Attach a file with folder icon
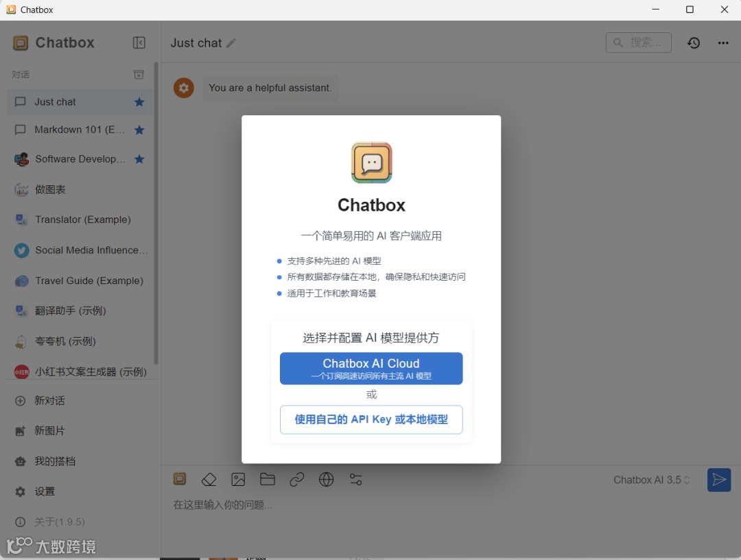Screen dimensions: 741x560 268,479
